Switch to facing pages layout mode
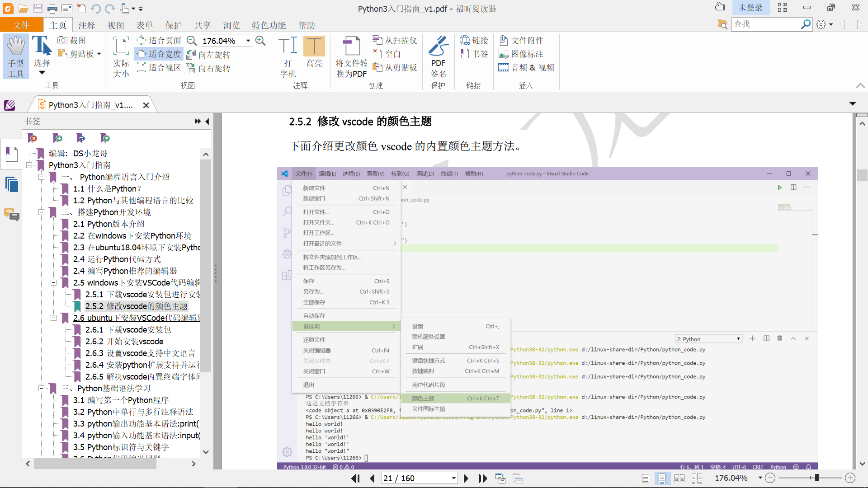The height and width of the screenshot is (488, 868). tap(679, 478)
